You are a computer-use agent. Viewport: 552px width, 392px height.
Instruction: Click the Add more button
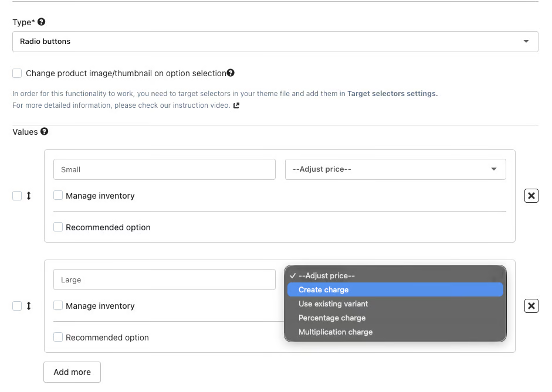tap(72, 372)
